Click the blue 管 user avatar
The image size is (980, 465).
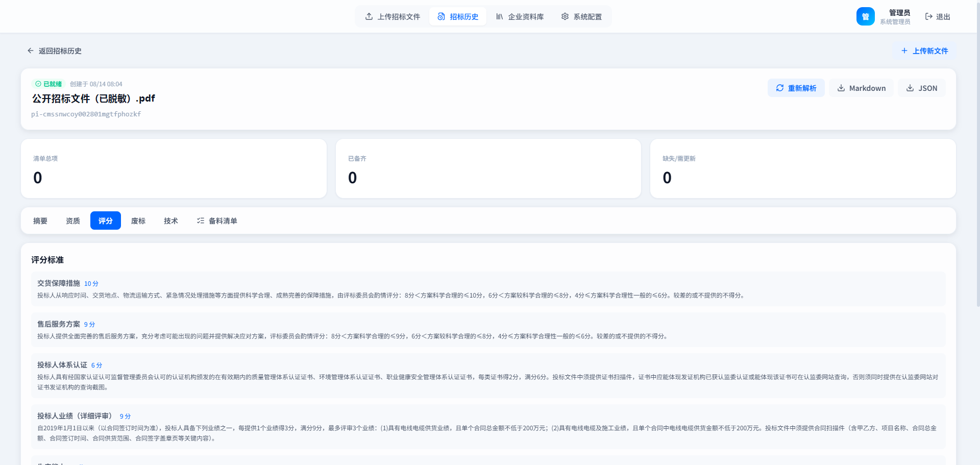click(865, 16)
